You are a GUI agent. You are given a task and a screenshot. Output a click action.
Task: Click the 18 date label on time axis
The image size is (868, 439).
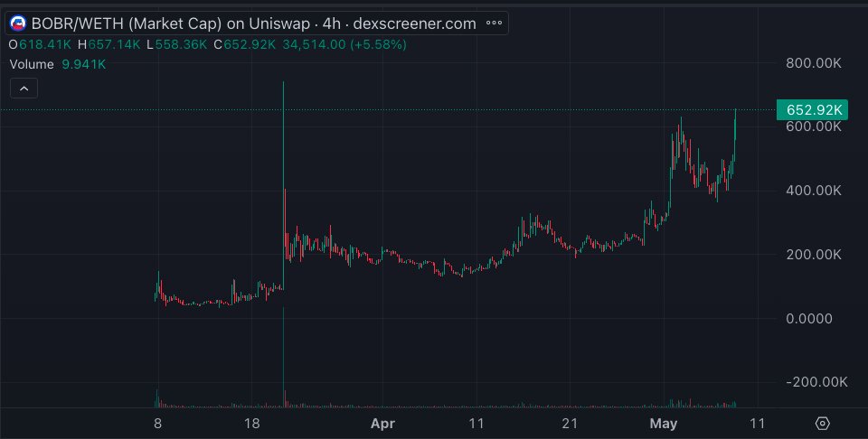252,424
